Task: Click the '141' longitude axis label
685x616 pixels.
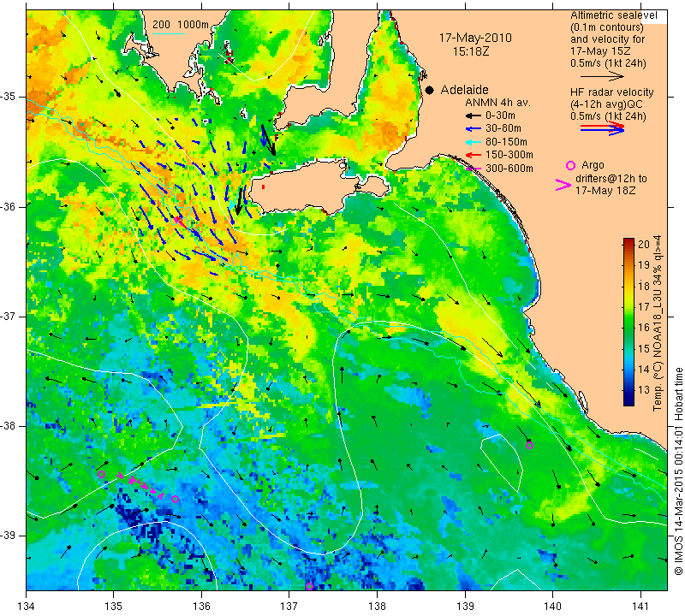Action: [641, 607]
